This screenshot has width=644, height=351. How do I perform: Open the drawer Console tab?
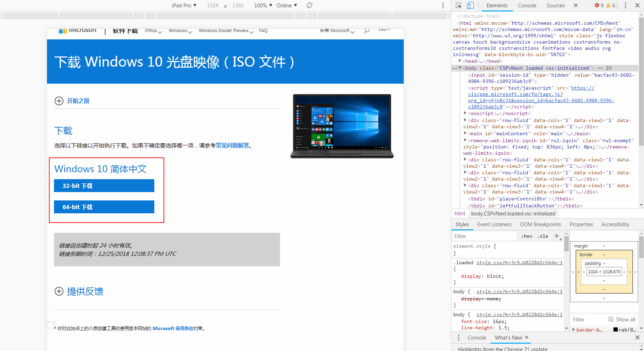pos(477,337)
